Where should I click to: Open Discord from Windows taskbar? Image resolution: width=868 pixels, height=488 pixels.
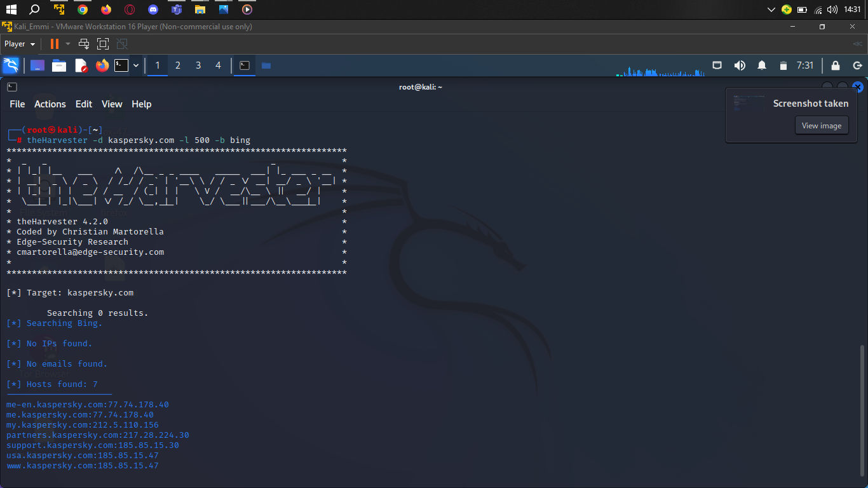coord(153,10)
